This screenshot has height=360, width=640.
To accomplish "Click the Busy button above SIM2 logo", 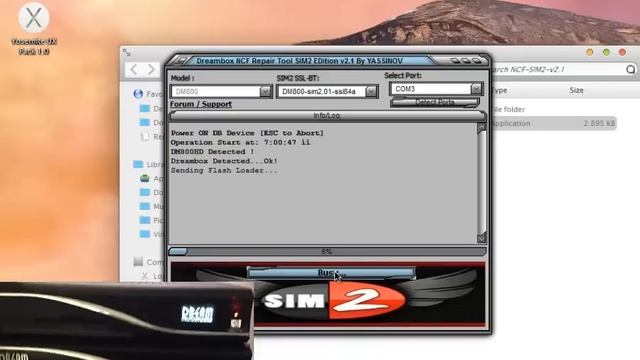I will [331, 273].
